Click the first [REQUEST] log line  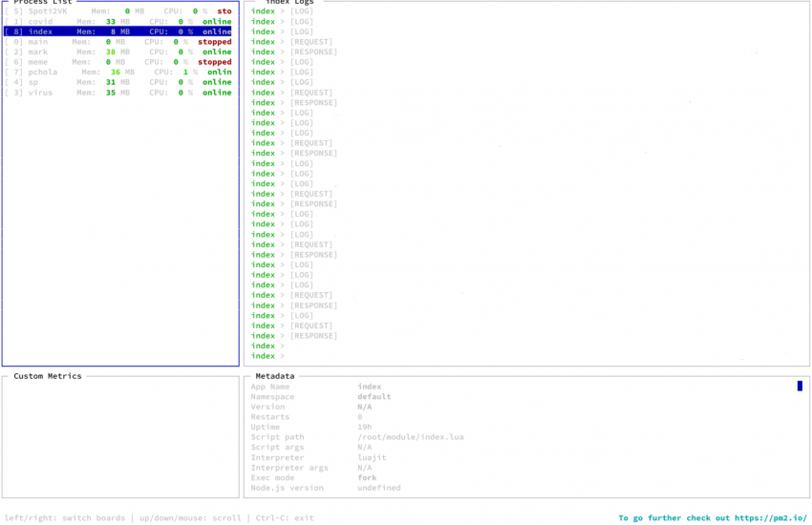311,42
